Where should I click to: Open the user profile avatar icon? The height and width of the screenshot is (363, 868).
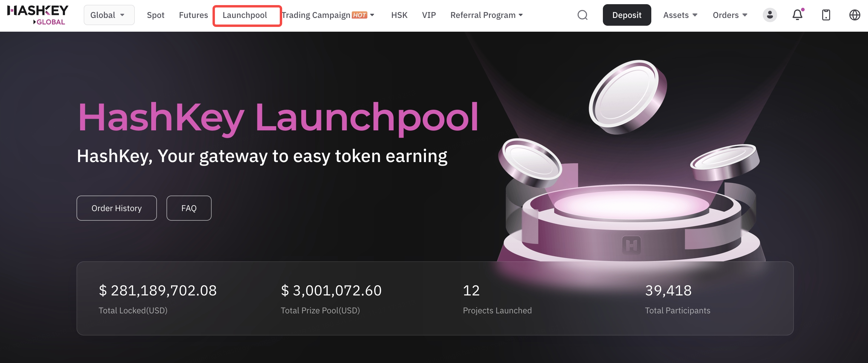770,15
